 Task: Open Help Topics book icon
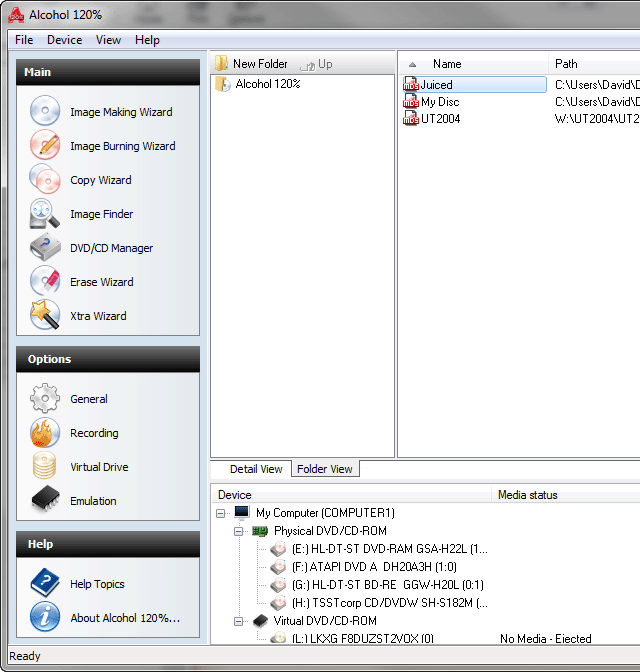(45, 583)
